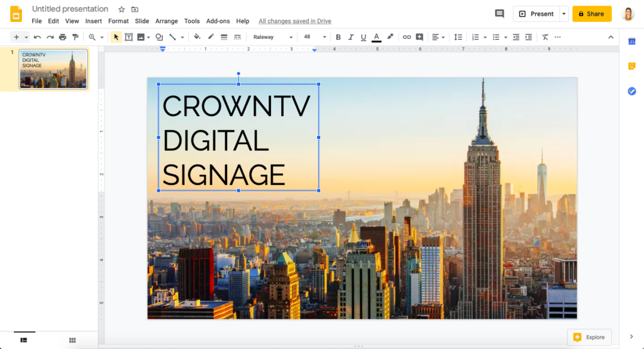
Task: Switch to filmstrip view
Action: (x=24, y=340)
